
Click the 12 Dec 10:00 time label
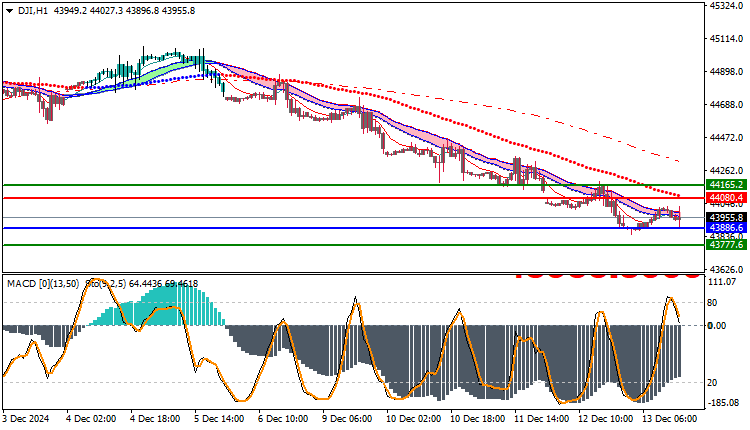[606, 419]
